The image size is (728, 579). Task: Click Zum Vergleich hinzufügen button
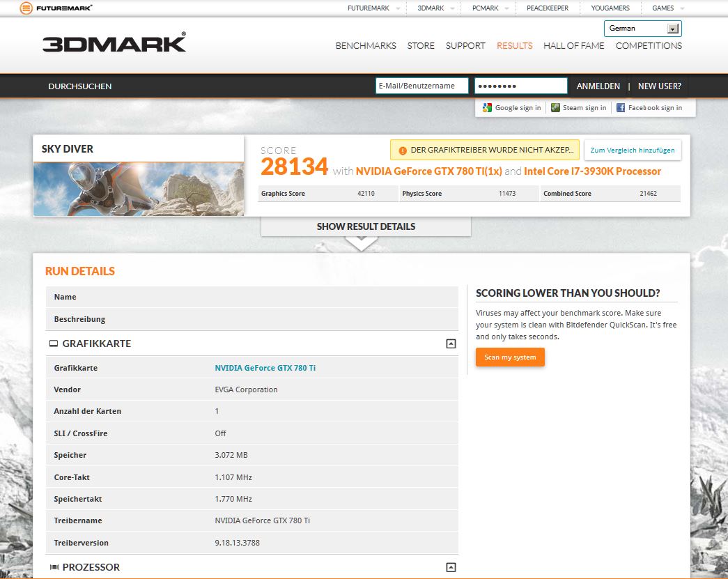(633, 150)
